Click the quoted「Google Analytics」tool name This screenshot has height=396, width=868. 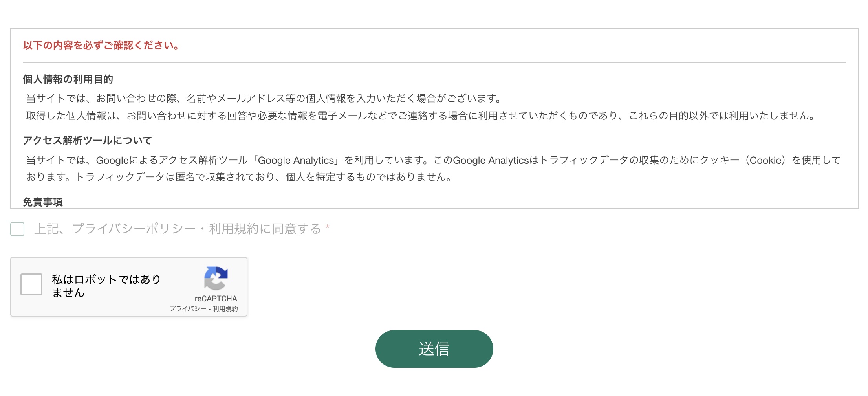pos(296,160)
